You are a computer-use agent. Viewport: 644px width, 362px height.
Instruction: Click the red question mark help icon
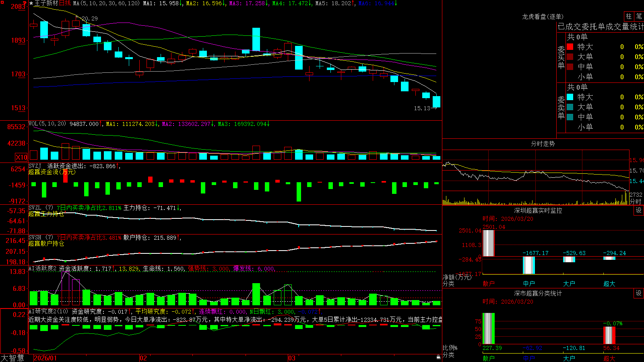click(x=25, y=3)
